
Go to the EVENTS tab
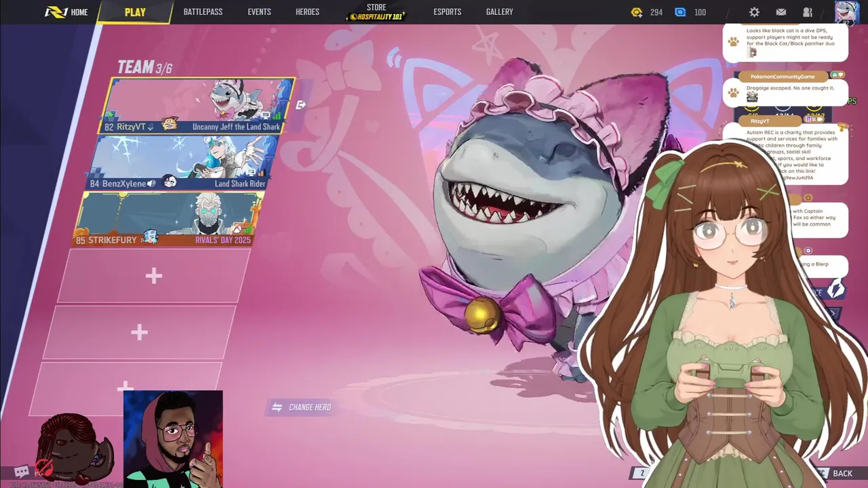259,12
